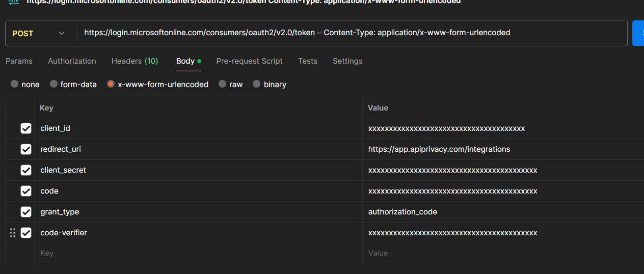
Task: Click the HTTP icon beside the request title
Action: (x=13, y=2)
